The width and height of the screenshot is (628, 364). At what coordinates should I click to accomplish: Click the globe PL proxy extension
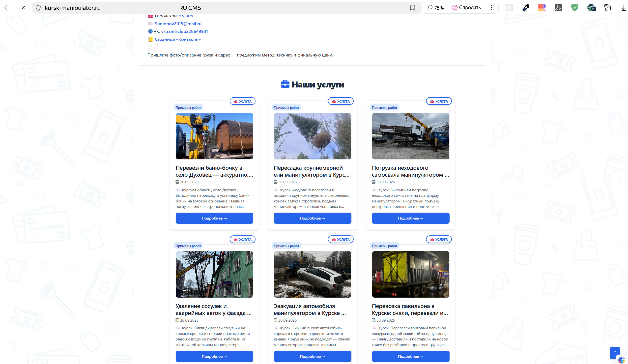(x=591, y=8)
